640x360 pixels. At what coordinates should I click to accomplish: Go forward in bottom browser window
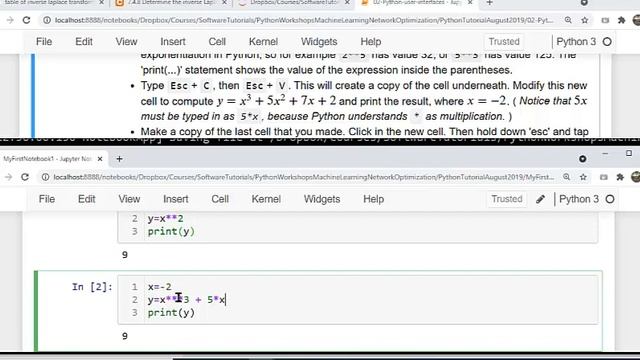[x=9, y=177]
